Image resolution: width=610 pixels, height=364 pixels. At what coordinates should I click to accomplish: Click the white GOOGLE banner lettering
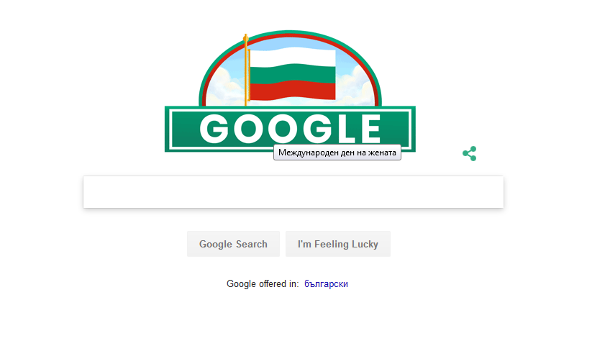click(290, 129)
